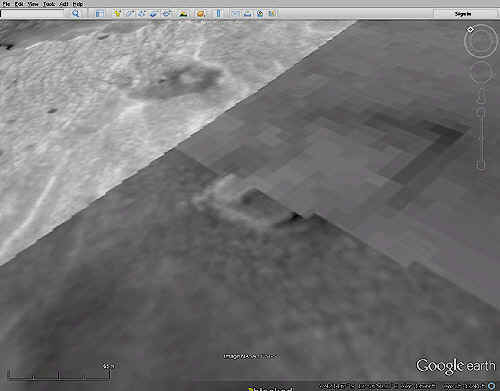Reset north using the compass N marker
Screen dimensions: 500x391
470,29
